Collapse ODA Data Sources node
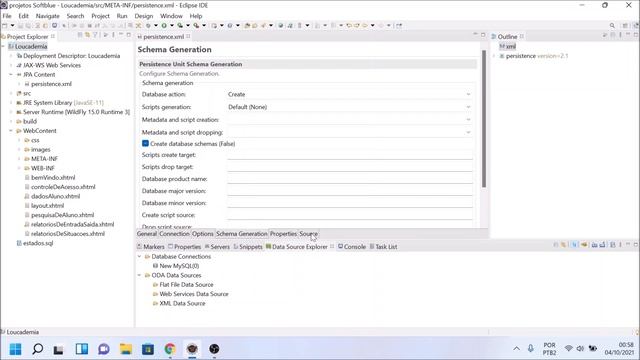Screen dimensions: 640x360 (x=140, y=275)
